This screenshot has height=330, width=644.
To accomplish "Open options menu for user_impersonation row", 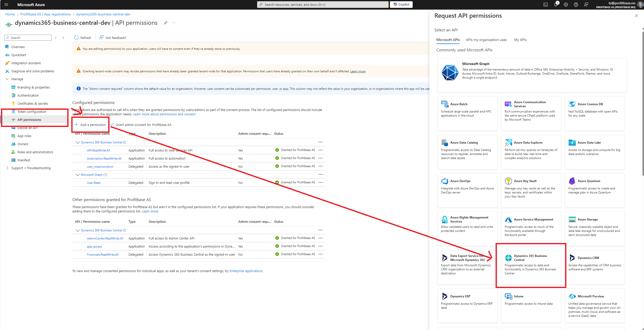I will [x=321, y=166].
